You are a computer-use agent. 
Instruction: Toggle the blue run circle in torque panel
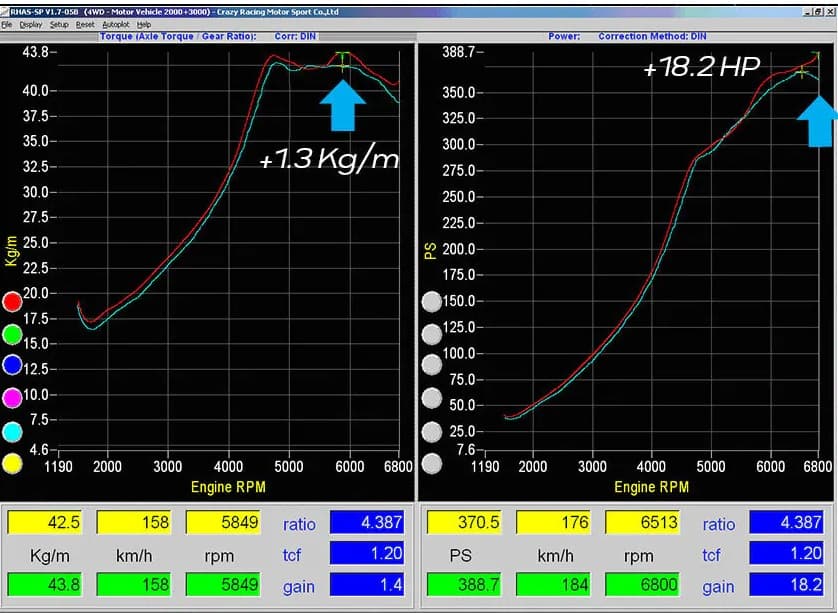point(12,366)
